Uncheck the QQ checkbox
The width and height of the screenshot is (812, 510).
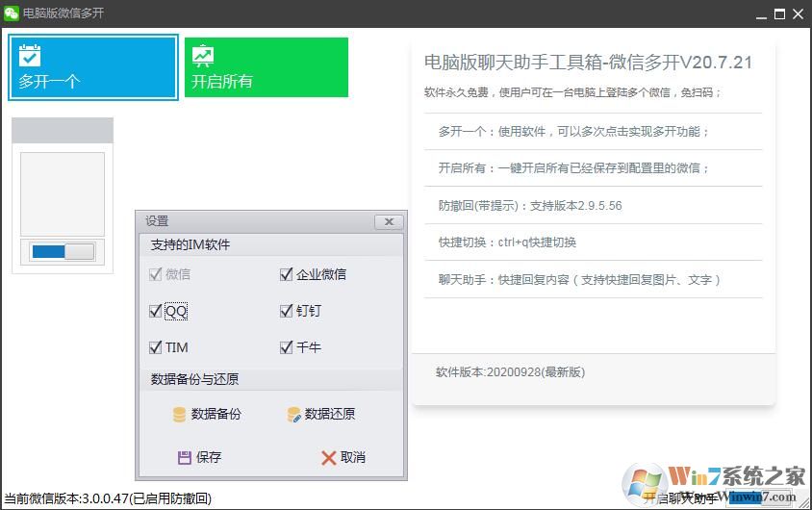(x=155, y=311)
